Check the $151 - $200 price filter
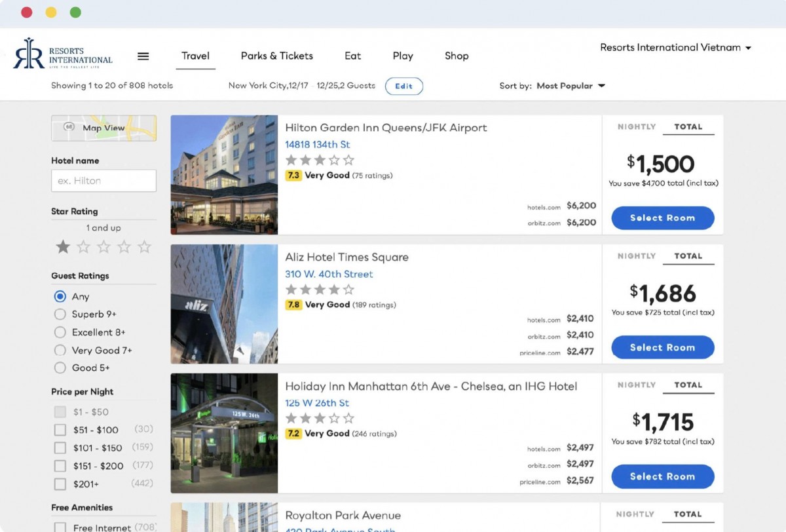This screenshot has height=532, width=786. point(60,466)
